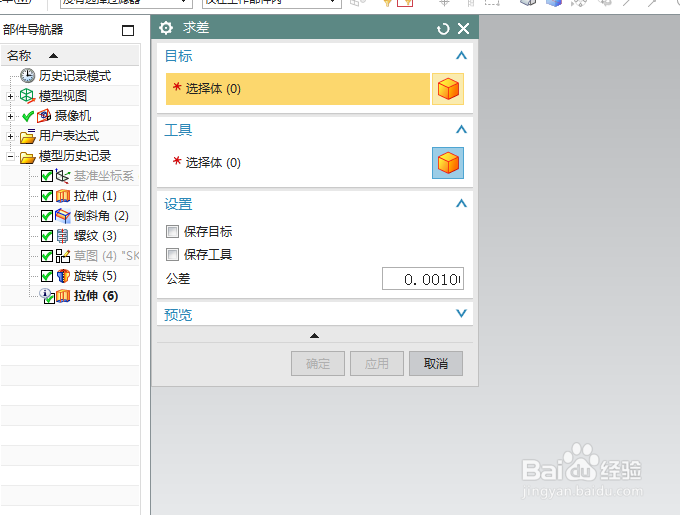This screenshot has width=680, height=515.
Task: Maximize the 部件导航器 panel square icon
Action: click(x=128, y=30)
